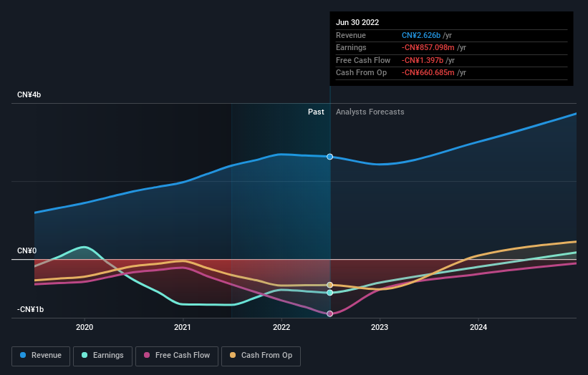The height and width of the screenshot is (375, 588).
Task: Click the CN¥0 y-axis label
Action: tap(26, 250)
